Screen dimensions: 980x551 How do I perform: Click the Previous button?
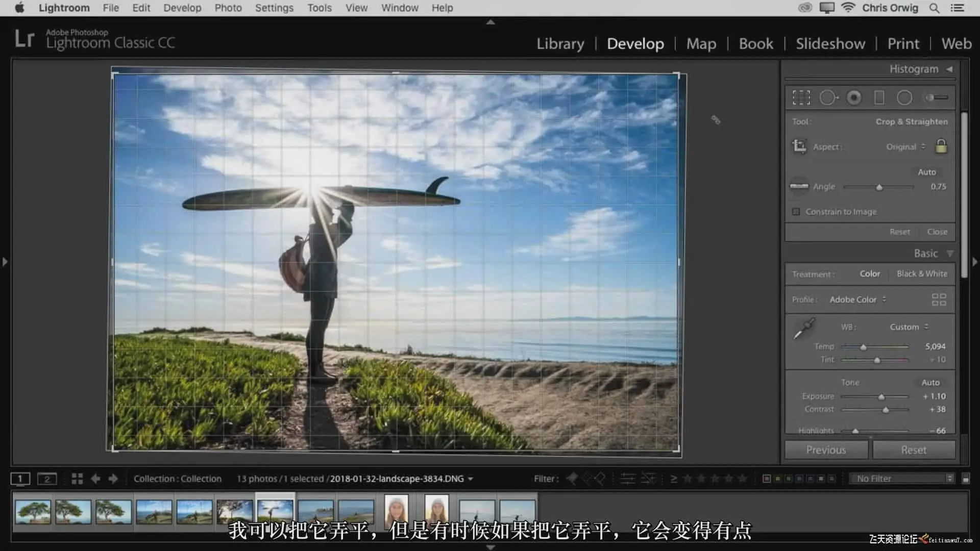tap(826, 450)
